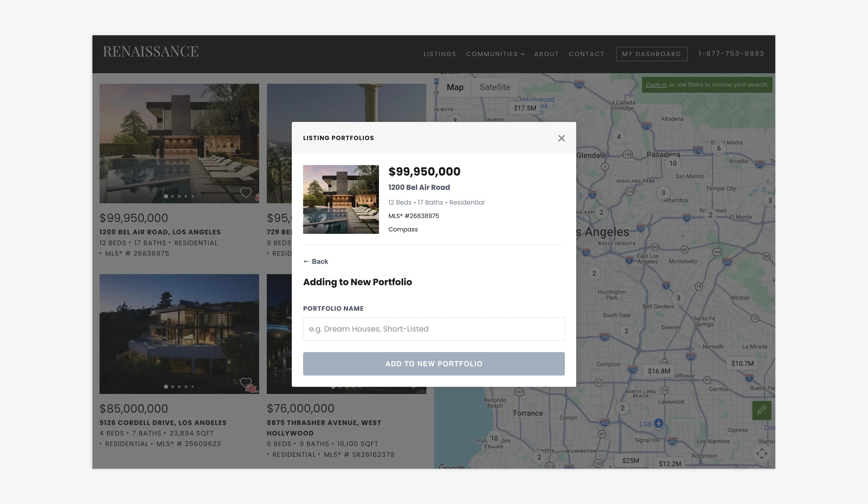The image size is (868, 504).
Task: Favorite the 1200 Bel Air Road listing heart
Action: click(246, 192)
